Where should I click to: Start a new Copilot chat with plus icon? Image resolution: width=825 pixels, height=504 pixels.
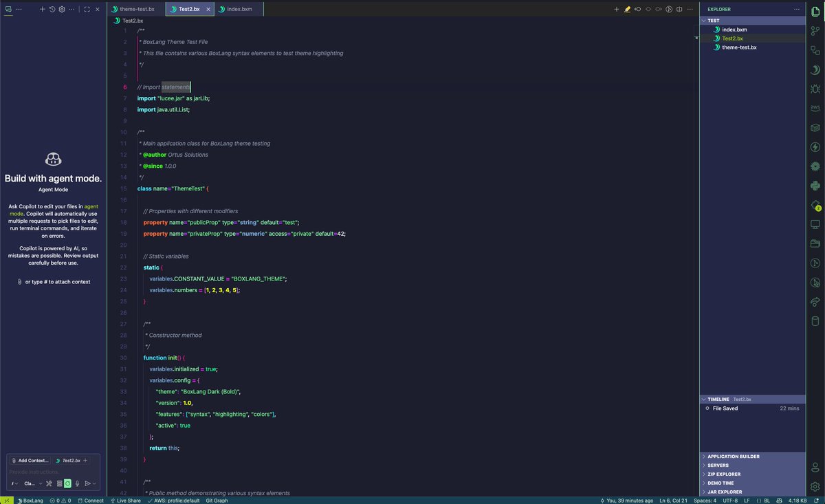coord(42,10)
